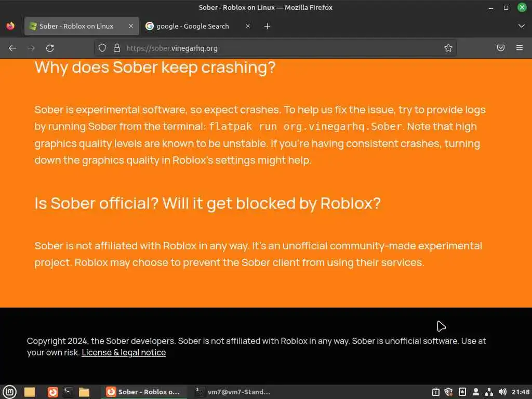Launch Firefox from the taskbar launcher
532x399 pixels.
click(x=52, y=392)
